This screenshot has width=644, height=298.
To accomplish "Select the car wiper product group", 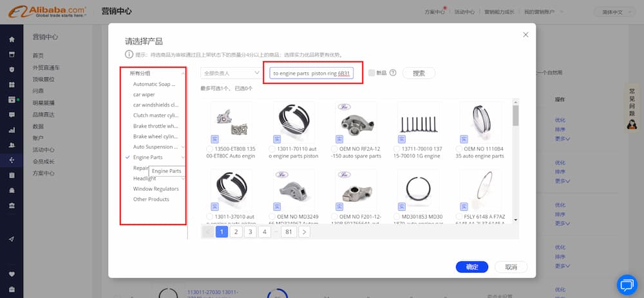I will [x=144, y=95].
